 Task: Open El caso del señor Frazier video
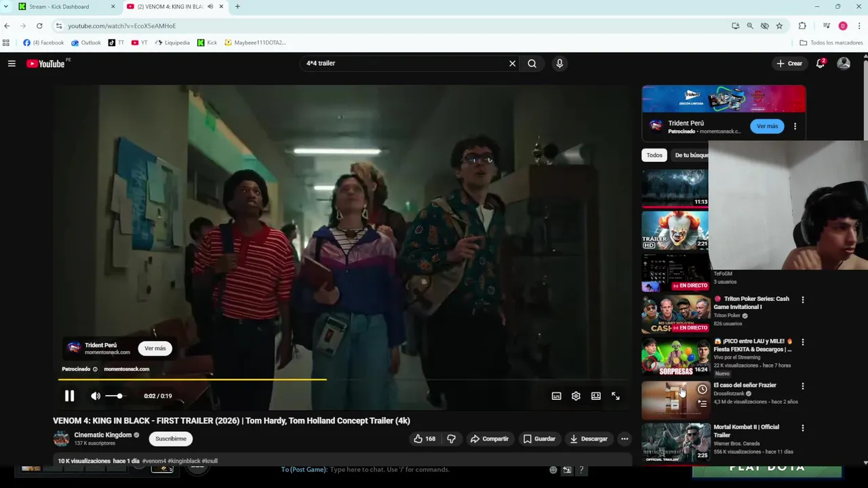(745, 385)
